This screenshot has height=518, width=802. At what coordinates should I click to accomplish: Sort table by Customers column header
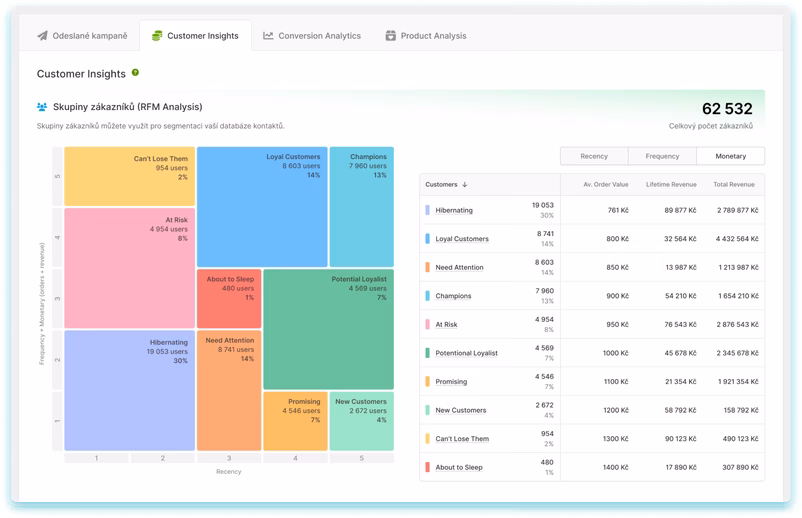441,185
